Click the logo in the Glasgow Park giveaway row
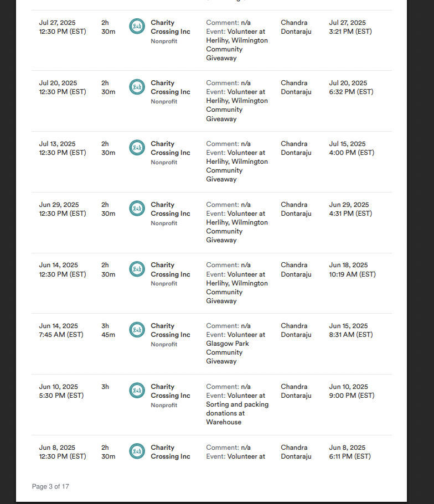434x504 pixels. coord(137,329)
